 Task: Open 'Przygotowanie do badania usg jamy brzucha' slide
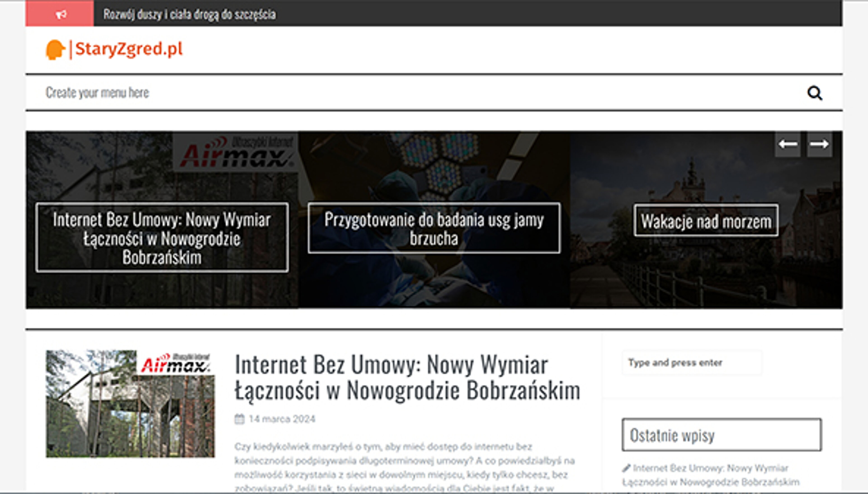pos(434,229)
